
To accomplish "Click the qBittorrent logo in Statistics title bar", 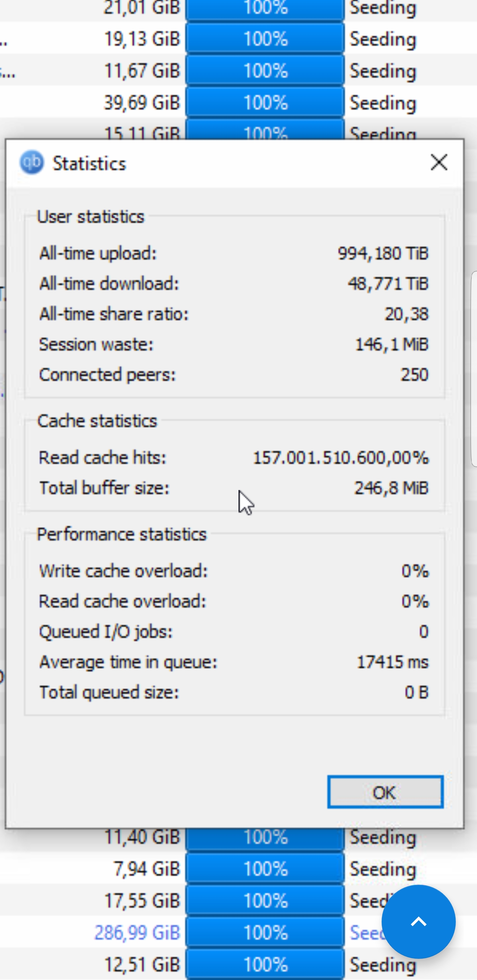I will coord(31,163).
